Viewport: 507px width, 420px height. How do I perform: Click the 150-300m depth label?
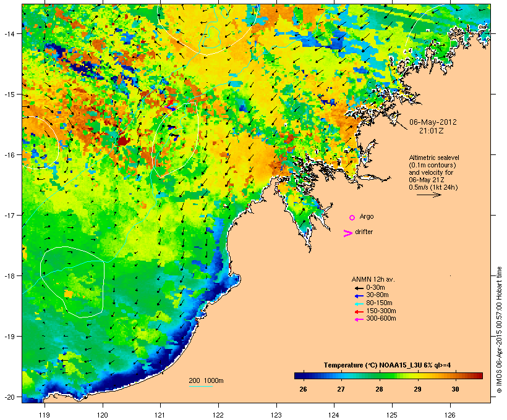pos(381,311)
